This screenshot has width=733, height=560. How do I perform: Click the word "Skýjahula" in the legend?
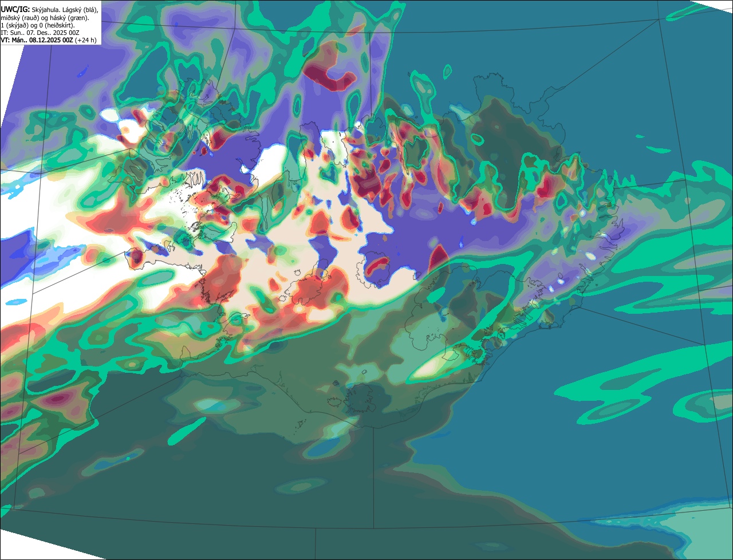(x=46, y=10)
